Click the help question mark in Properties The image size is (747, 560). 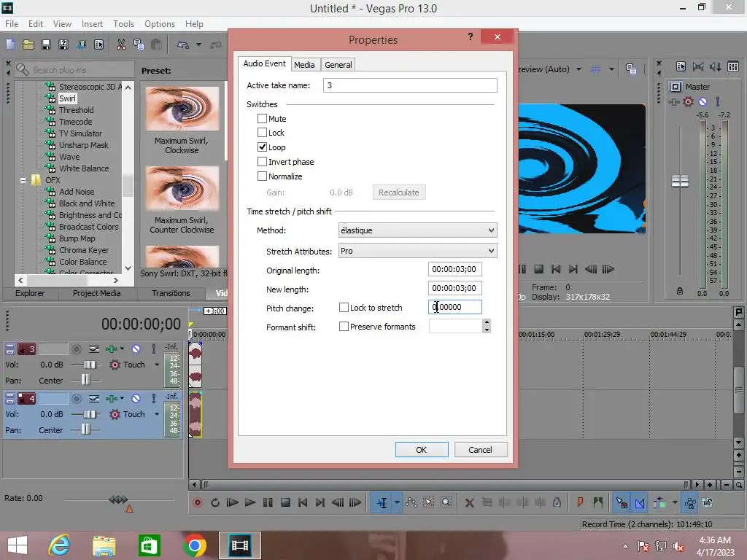click(471, 36)
